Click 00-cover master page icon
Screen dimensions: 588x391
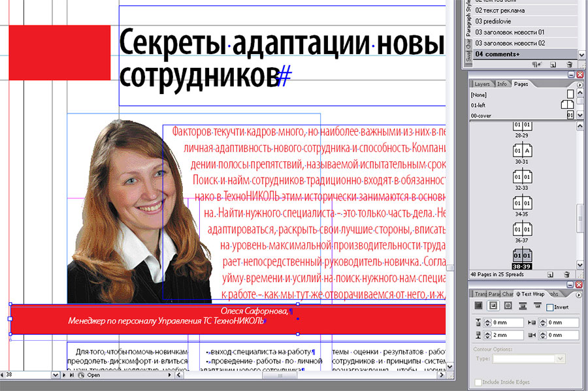coord(570,115)
